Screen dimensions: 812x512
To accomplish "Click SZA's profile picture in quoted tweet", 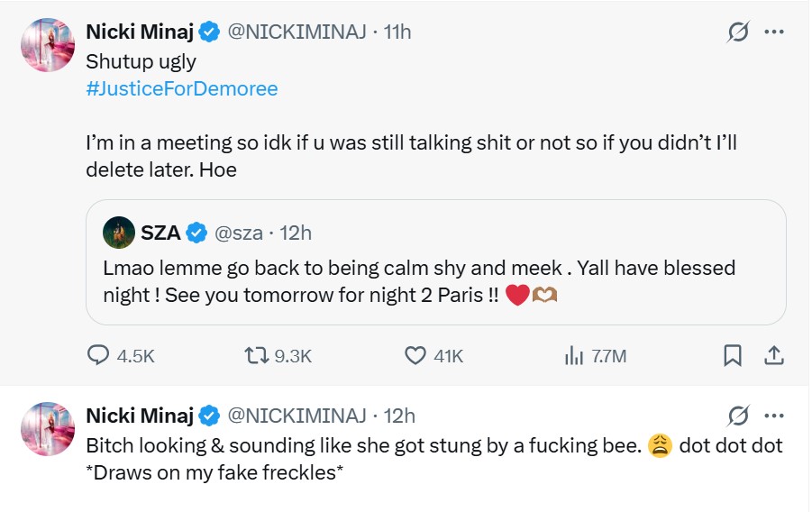I will 119,233.
